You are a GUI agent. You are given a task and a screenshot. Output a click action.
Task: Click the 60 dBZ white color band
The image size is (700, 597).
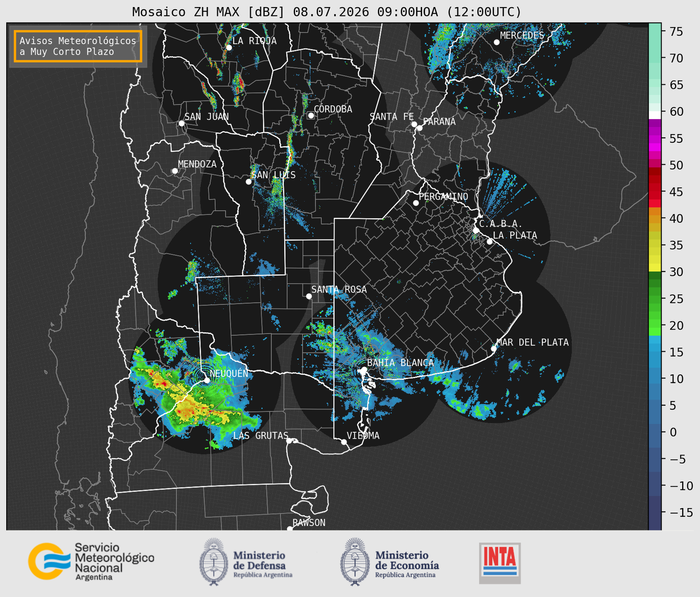point(655,115)
